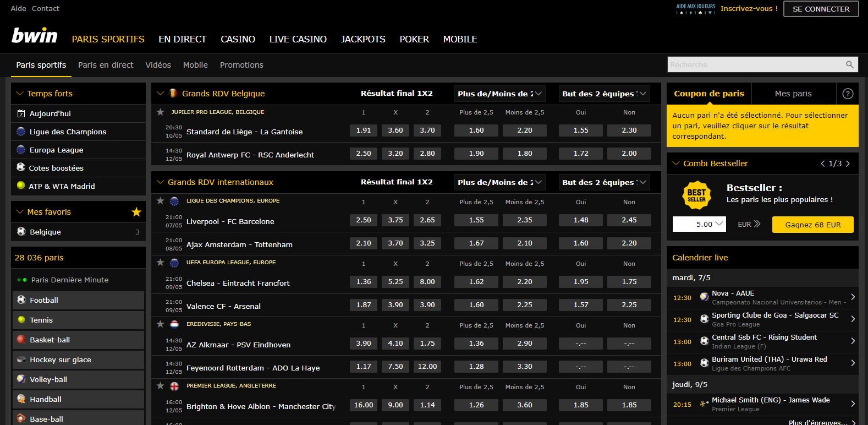Select odds 1.14 for Manchester City win
Image resolution: width=868 pixels, height=425 pixels.
coord(427,405)
